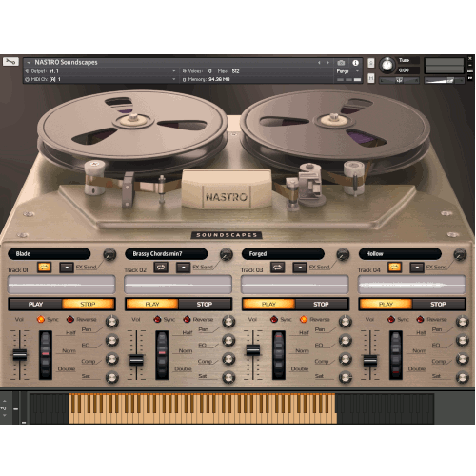Click the Pan knob on Track 02

click(228, 322)
